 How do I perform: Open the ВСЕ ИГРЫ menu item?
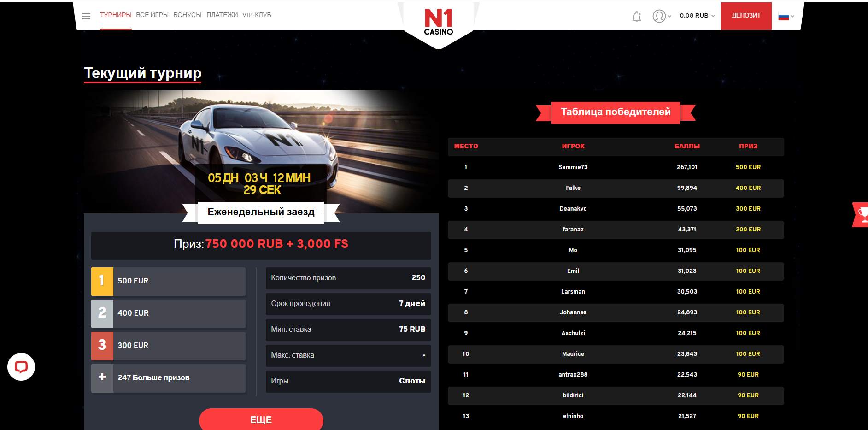152,15
